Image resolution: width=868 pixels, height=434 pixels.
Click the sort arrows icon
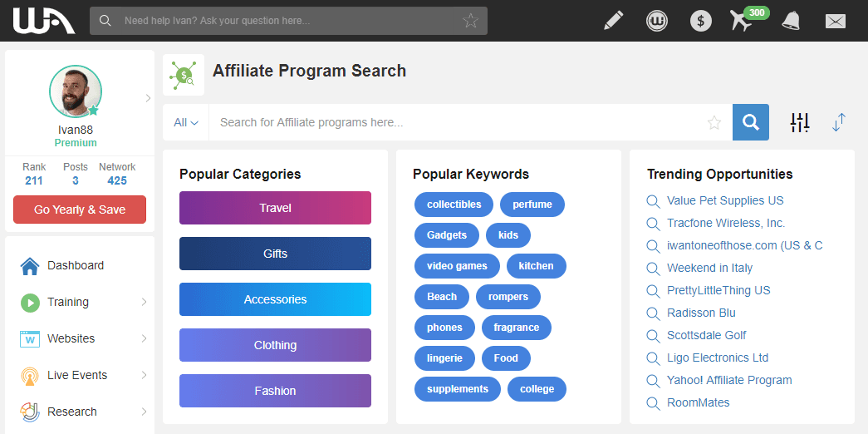[839, 122]
